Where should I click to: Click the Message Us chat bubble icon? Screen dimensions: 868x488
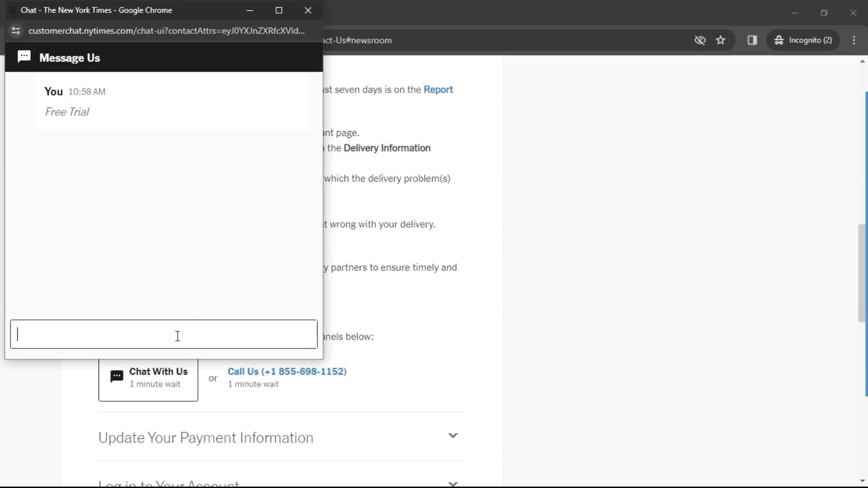(24, 56)
